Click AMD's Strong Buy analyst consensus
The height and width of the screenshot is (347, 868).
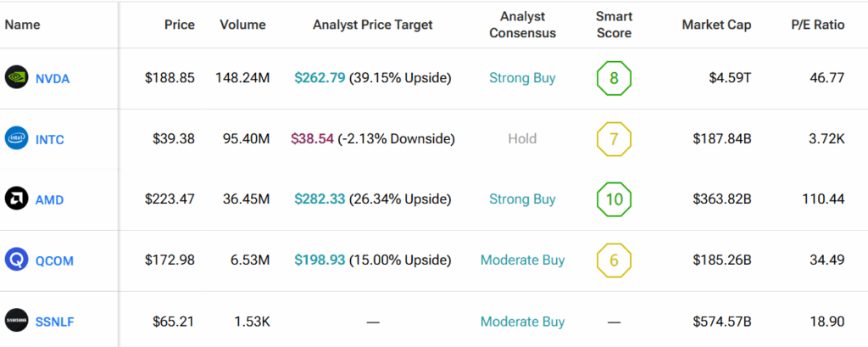click(x=522, y=199)
